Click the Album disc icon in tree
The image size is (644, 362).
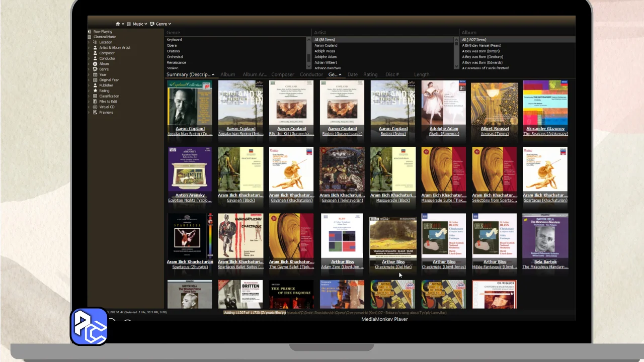pos(95,64)
